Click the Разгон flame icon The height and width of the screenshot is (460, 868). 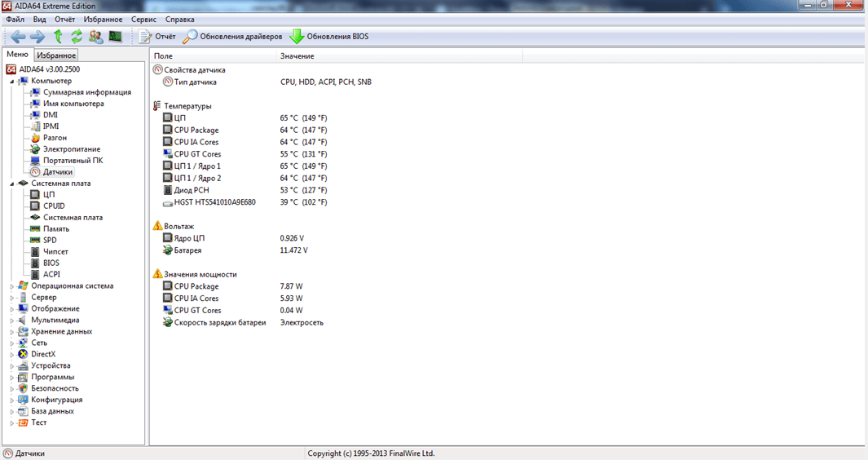point(35,138)
